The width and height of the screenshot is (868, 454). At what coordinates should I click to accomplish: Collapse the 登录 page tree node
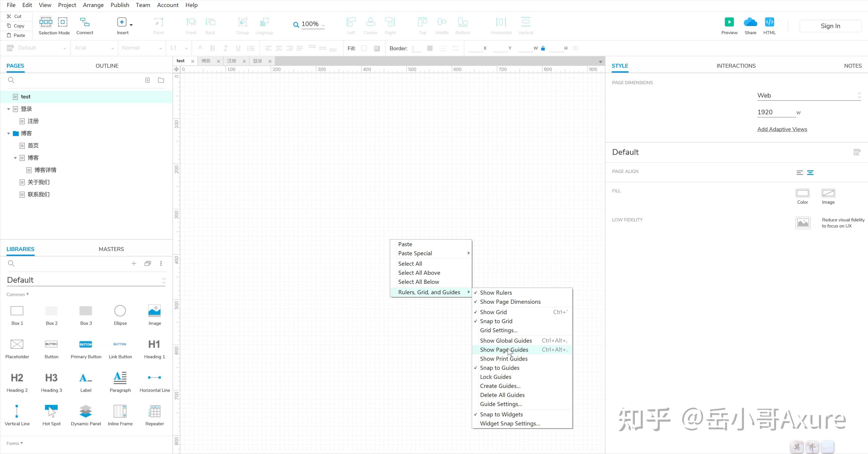click(x=8, y=109)
